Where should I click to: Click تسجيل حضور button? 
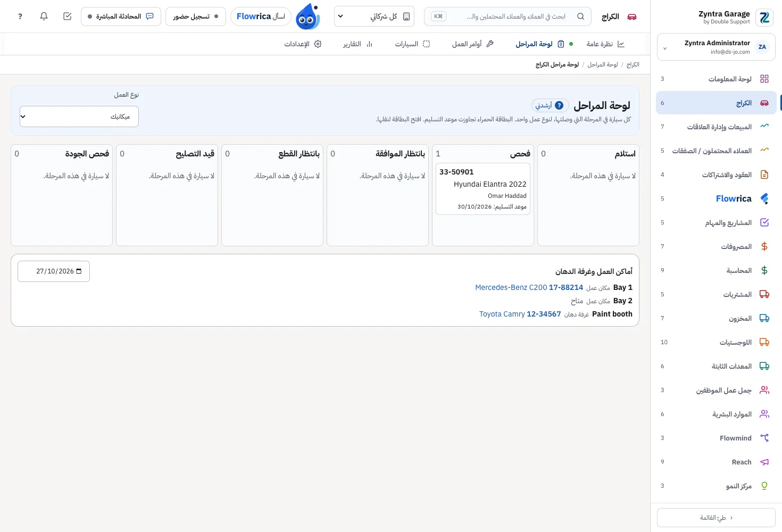point(196,16)
